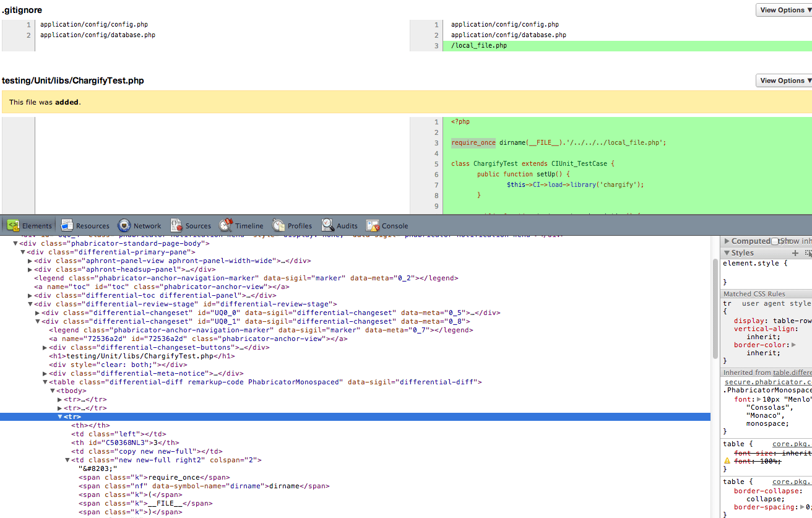Select the td class left node
Viewport: 812px width, 518px height.
(118, 434)
